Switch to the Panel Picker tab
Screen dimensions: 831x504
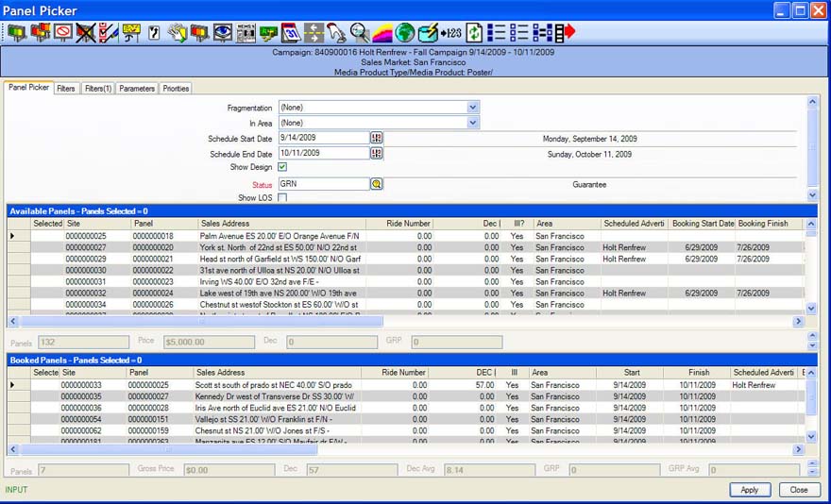pos(28,88)
